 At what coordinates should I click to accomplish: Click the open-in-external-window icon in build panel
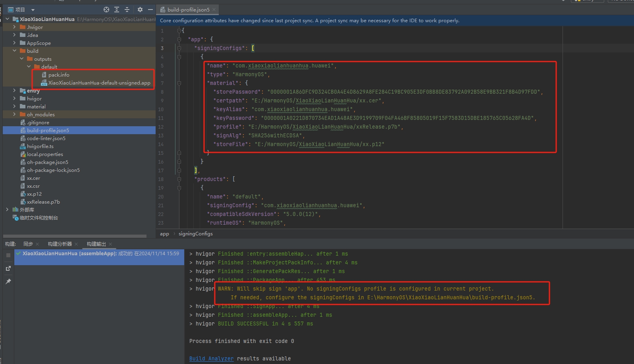pos(8,268)
